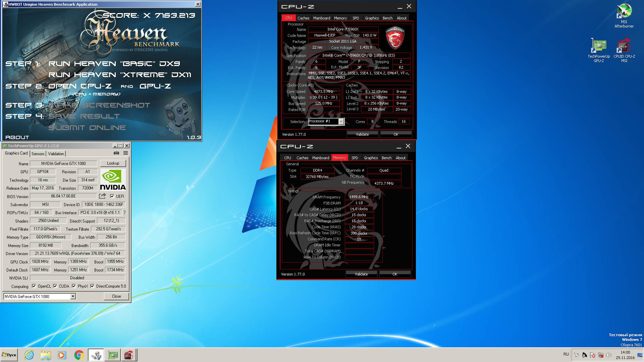Switch to CPU-Z MSI taskbar button

point(129,355)
